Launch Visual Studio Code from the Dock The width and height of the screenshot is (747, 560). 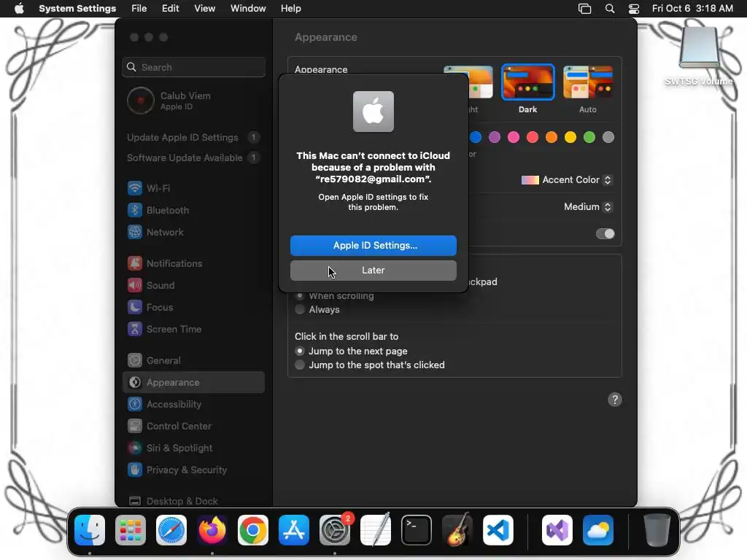[498, 530]
